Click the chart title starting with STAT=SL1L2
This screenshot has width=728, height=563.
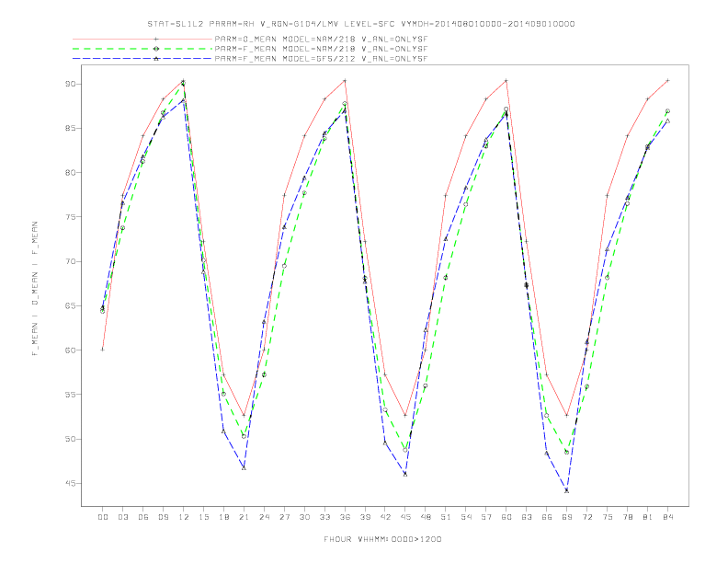(360, 24)
